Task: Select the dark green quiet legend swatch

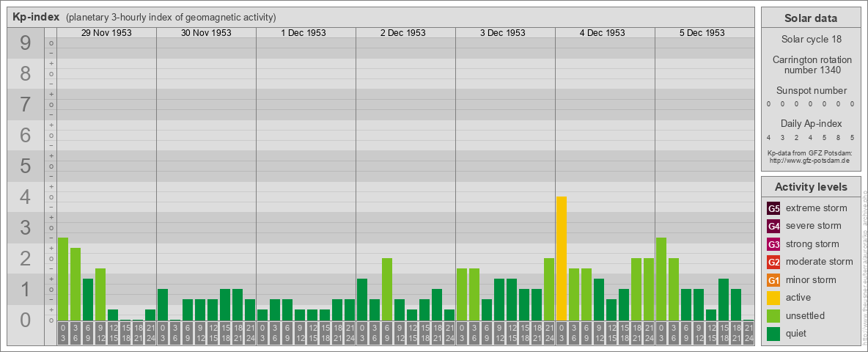Action: coord(773,333)
